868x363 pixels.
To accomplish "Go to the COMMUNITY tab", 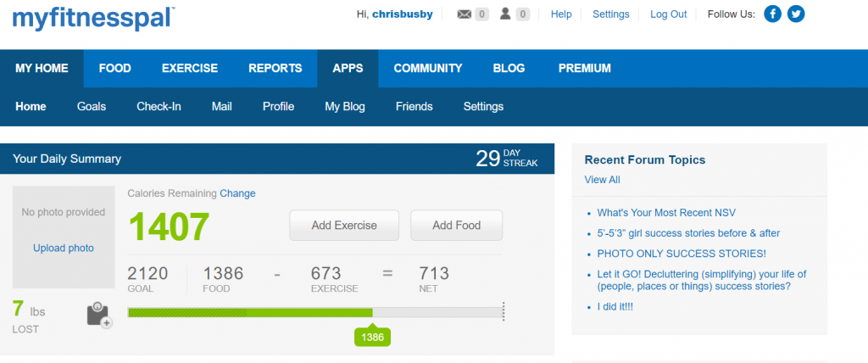I will click(428, 69).
